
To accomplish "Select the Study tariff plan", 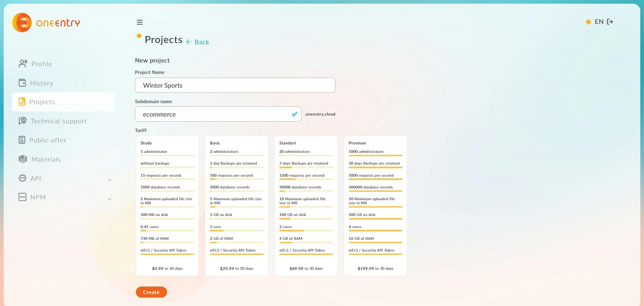I will click(x=167, y=206).
